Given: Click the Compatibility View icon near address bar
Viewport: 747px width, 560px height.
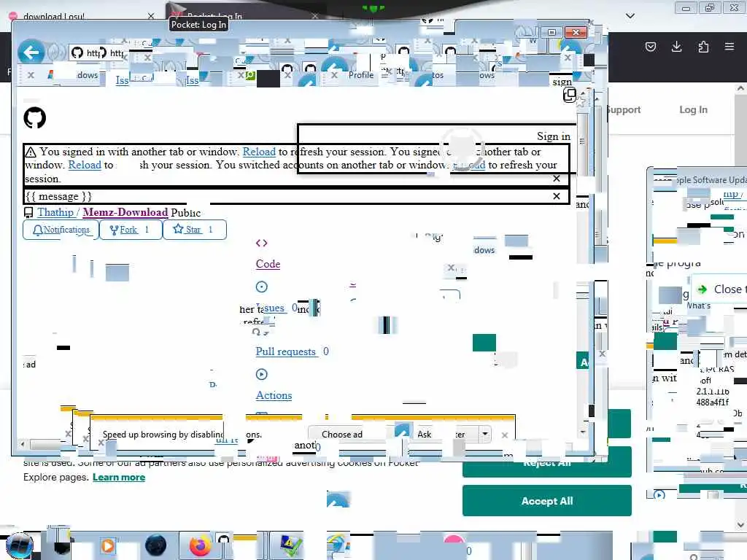Looking at the screenshot, I should tap(569, 96).
